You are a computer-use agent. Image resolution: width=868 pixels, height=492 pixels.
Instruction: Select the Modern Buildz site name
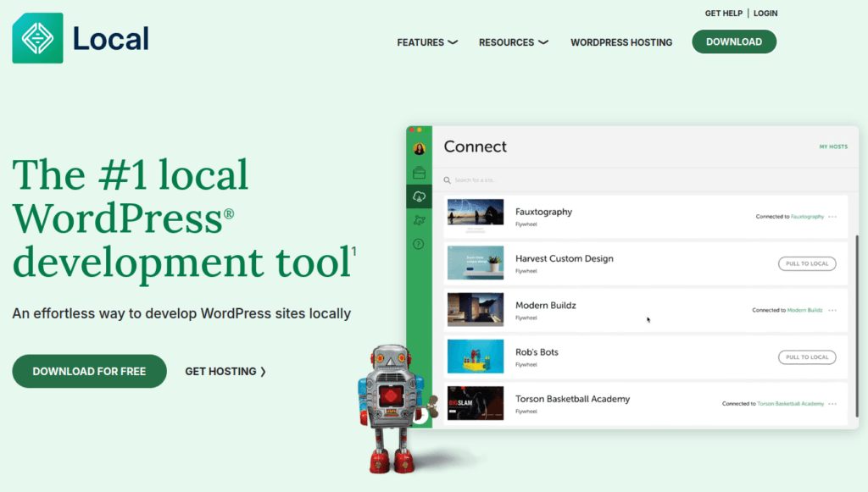pyautogui.click(x=545, y=305)
